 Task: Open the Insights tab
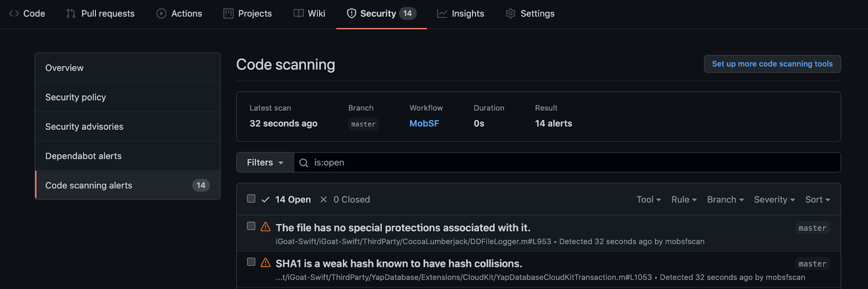click(461, 14)
